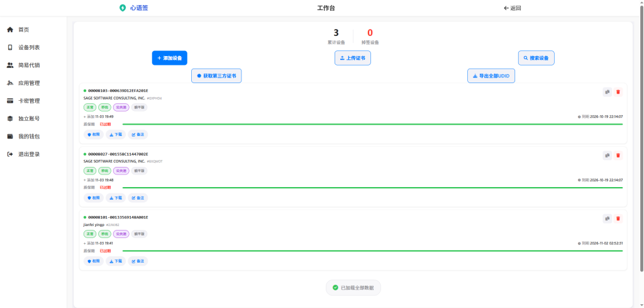Open 首页 from the sidebar
Viewport: 644px width, 308px height.
tap(23, 30)
